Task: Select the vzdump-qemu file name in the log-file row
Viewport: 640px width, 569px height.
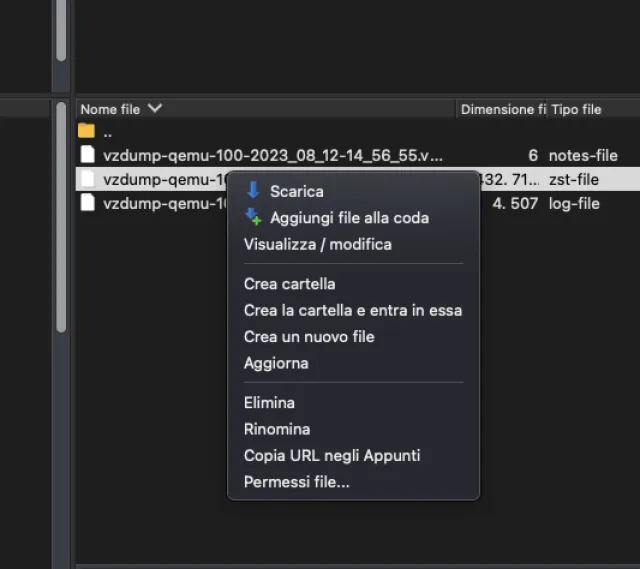Action: (x=165, y=203)
